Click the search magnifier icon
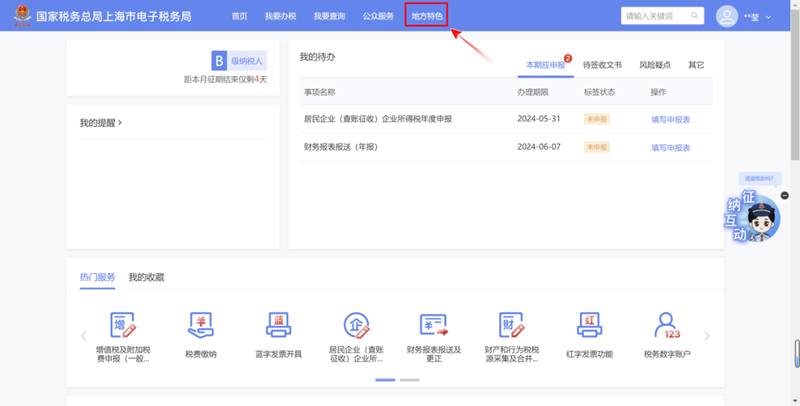 695,16
